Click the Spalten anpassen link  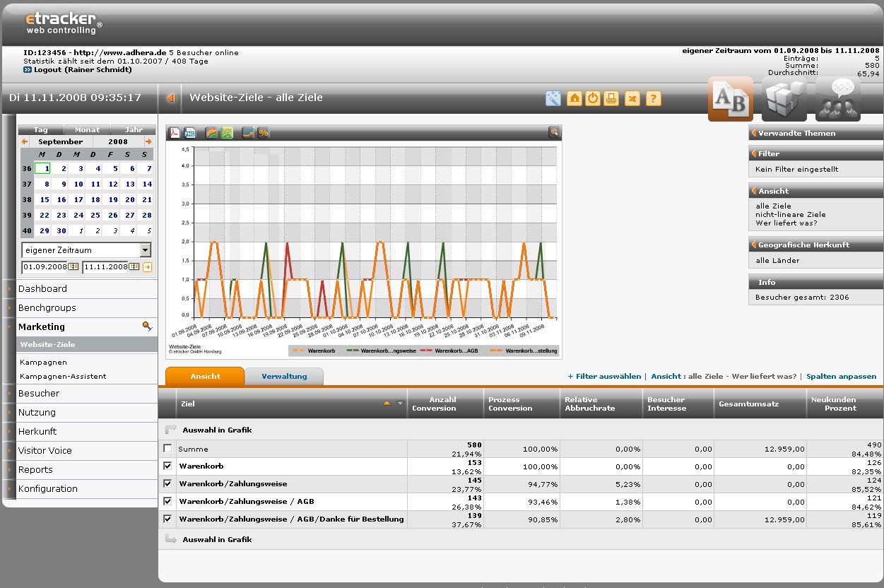841,377
